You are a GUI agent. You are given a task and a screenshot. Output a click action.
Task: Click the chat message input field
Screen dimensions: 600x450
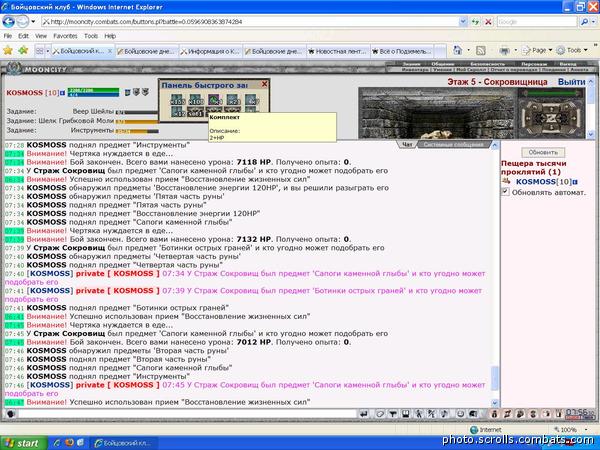(x=187, y=414)
